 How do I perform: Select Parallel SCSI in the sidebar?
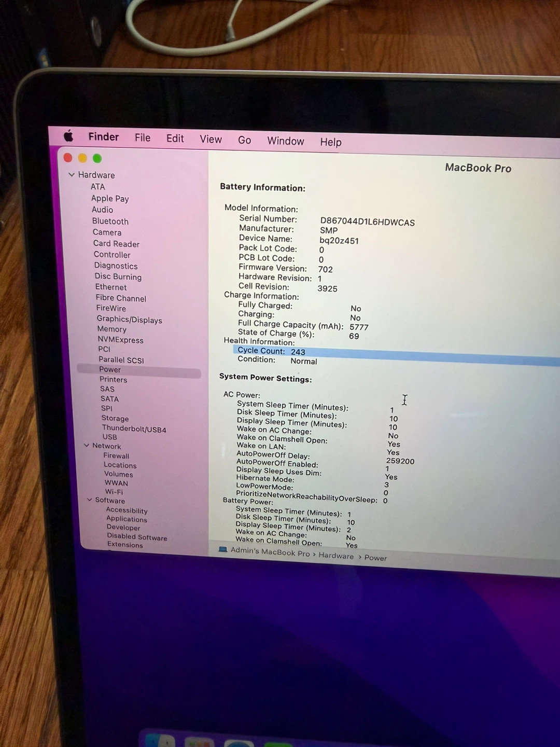(x=121, y=360)
